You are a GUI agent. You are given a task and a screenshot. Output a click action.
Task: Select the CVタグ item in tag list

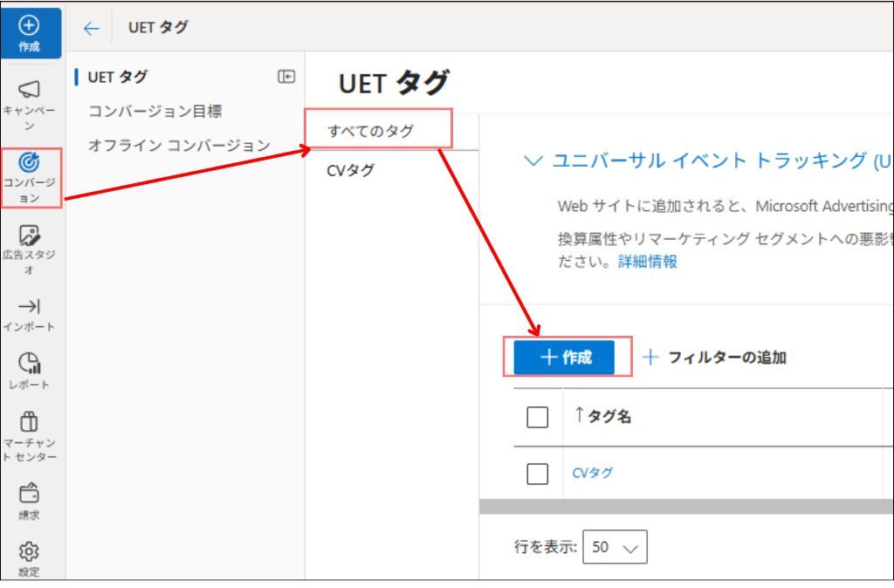(351, 170)
